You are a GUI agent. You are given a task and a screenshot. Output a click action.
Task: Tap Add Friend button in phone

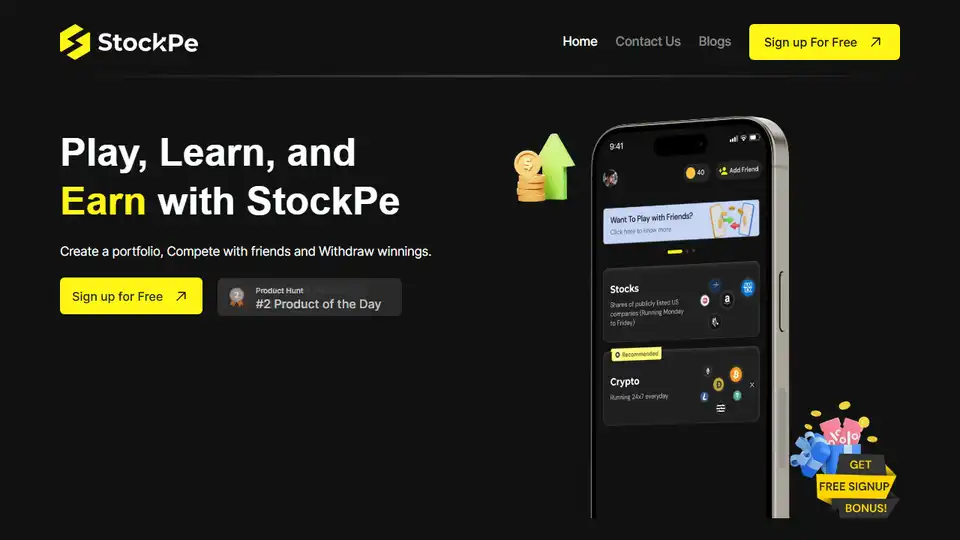pos(738,170)
